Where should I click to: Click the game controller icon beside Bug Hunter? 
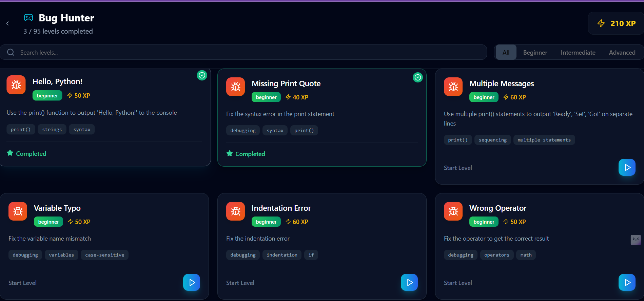[28, 17]
